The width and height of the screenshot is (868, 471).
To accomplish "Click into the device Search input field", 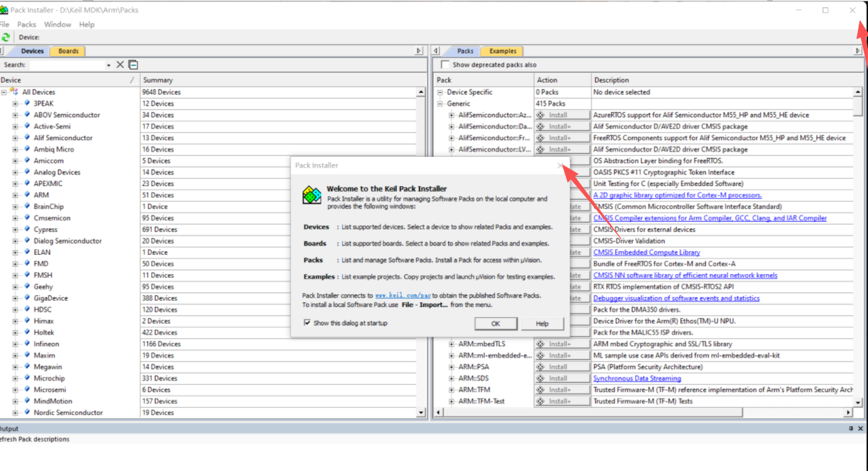I will coord(67,65).
